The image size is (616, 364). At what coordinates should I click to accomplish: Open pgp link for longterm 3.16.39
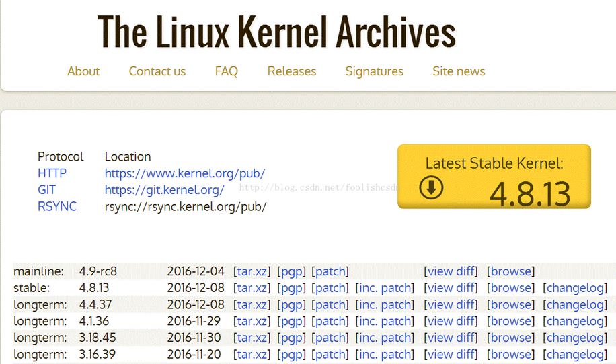291,354
